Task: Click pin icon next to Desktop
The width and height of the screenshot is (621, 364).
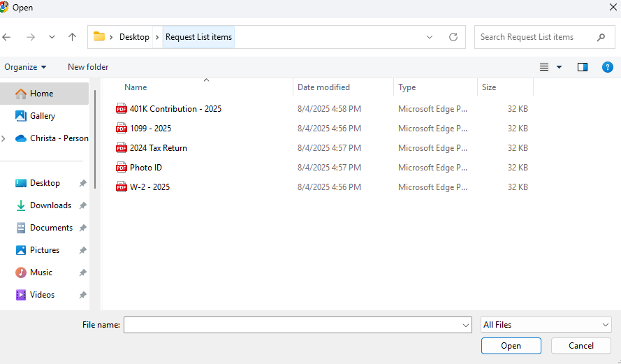Action: point(82,183)
